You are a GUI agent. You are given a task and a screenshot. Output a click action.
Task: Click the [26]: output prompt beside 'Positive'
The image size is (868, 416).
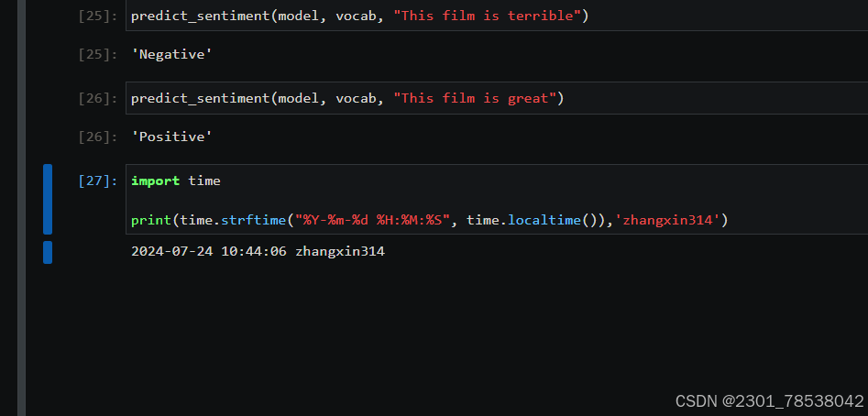coord(98,137)
